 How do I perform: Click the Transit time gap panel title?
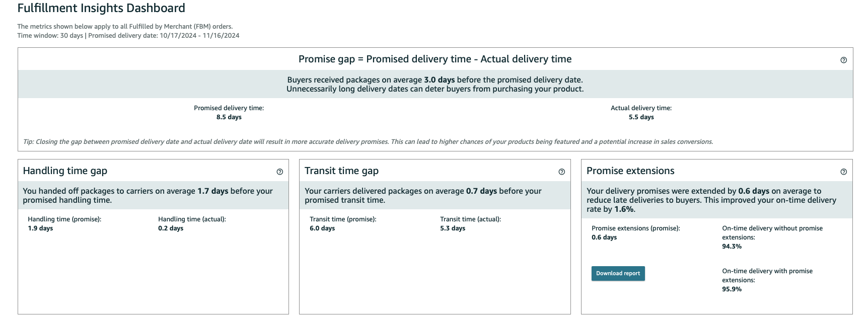pyautogui.click(x=341, y=171)
